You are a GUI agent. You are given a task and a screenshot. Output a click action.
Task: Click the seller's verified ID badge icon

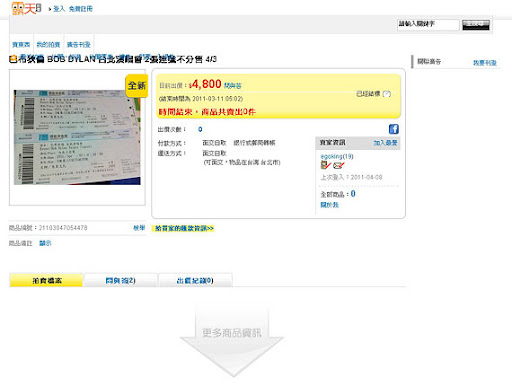click(325, 165)
